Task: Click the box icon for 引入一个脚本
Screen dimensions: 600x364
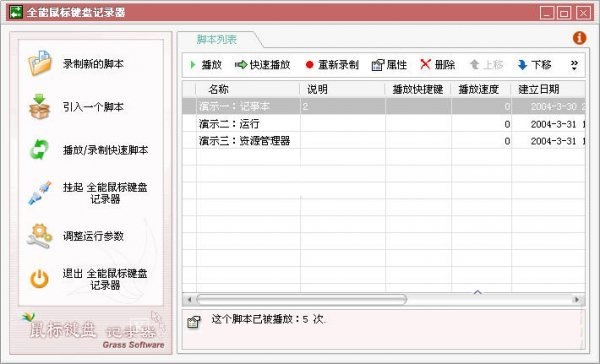Action: pyautogui.click(x=39, y=106)
